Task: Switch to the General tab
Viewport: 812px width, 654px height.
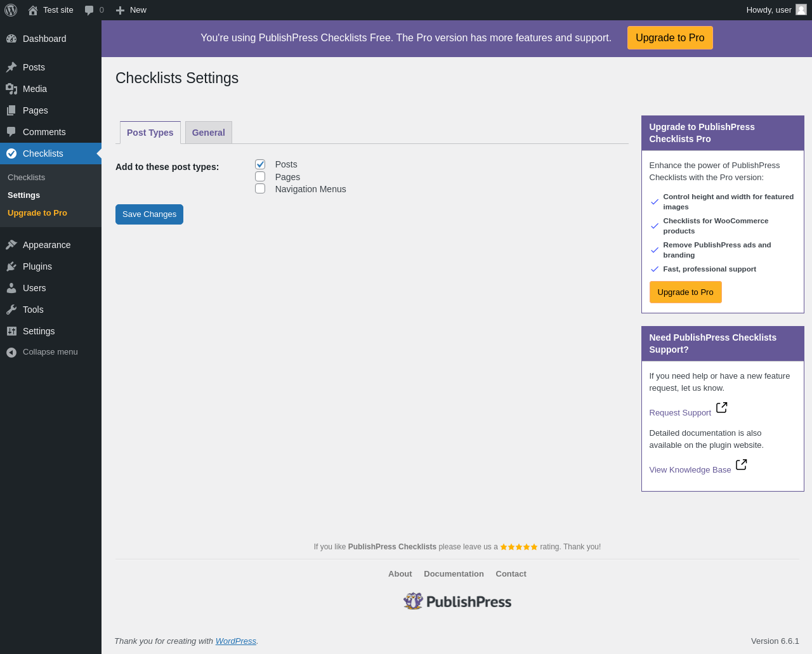Action: [209, 133]
